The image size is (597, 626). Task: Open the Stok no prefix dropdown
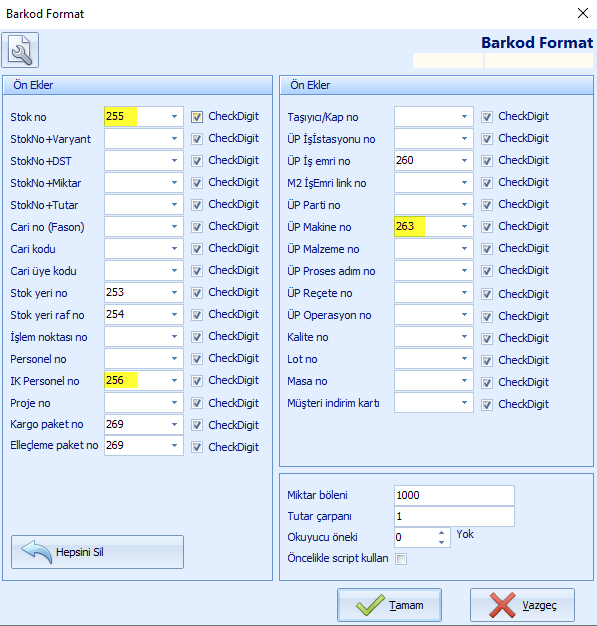175,117
